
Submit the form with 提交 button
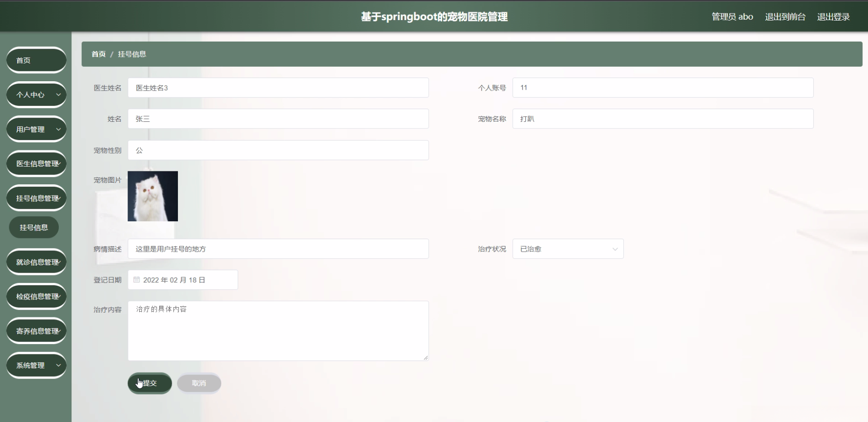point(149,383)
